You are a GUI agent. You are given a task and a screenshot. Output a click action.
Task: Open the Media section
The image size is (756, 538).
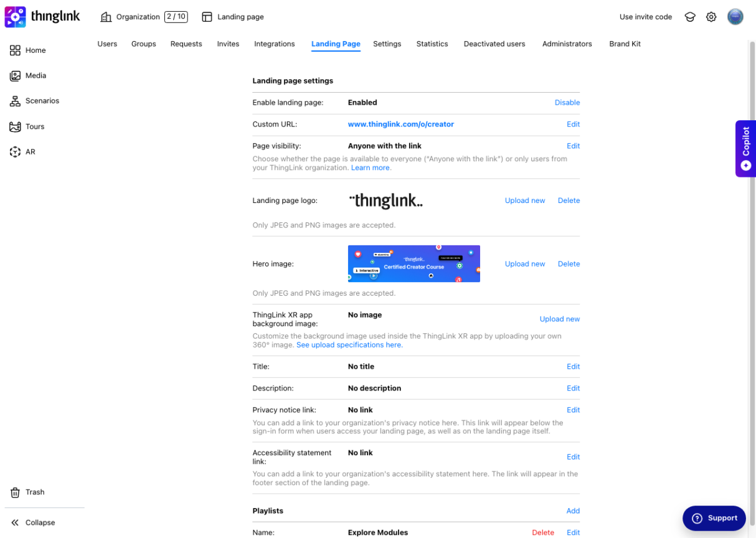coord(32,75)
